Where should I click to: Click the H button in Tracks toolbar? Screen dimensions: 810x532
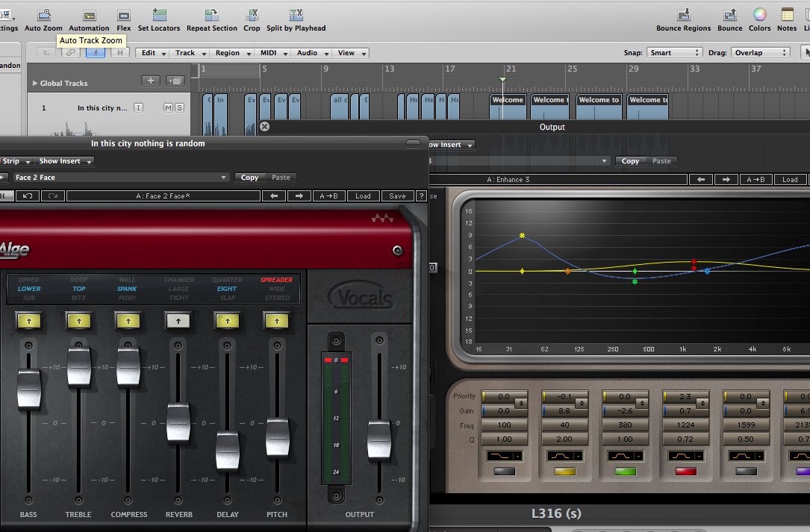120,53
